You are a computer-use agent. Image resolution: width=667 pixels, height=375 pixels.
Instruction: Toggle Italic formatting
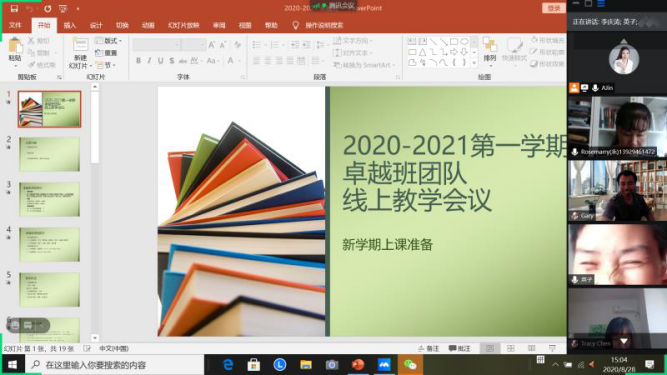click(x=149, y=61)
